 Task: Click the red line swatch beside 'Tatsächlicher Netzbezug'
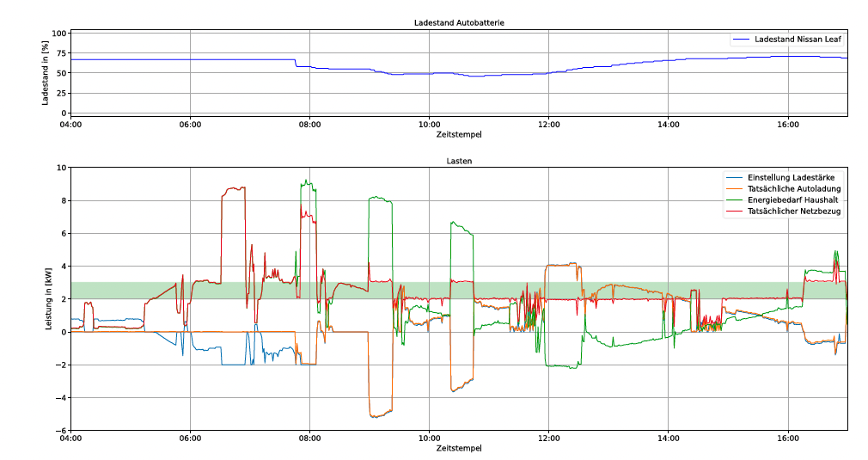coord(734,211)
